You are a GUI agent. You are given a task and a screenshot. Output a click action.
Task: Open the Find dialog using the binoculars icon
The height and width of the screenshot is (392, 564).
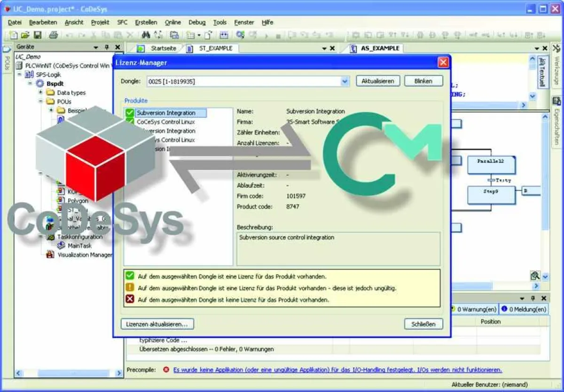147,35
